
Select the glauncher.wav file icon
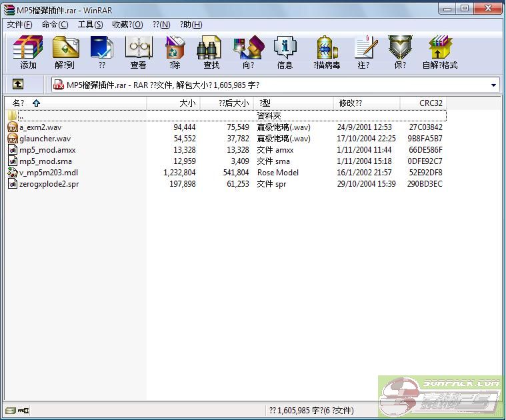coord(13,139)
